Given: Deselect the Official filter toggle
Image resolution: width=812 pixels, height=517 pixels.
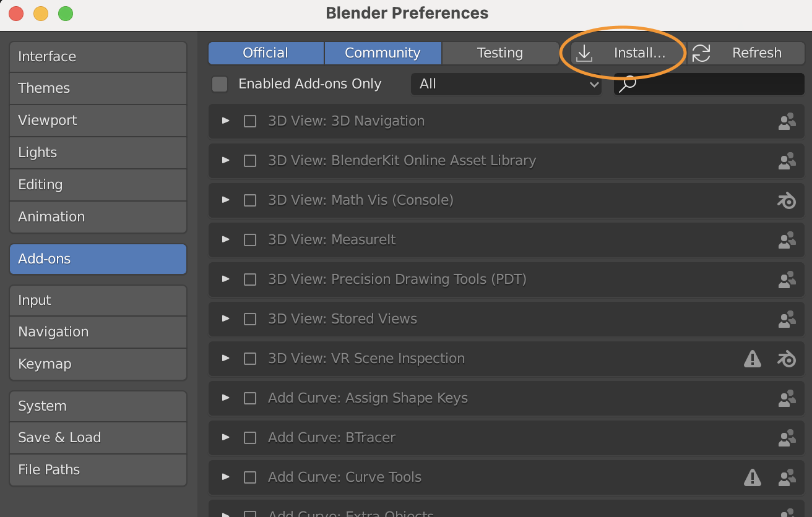Looking at the screenshot, I should point(266,53).
